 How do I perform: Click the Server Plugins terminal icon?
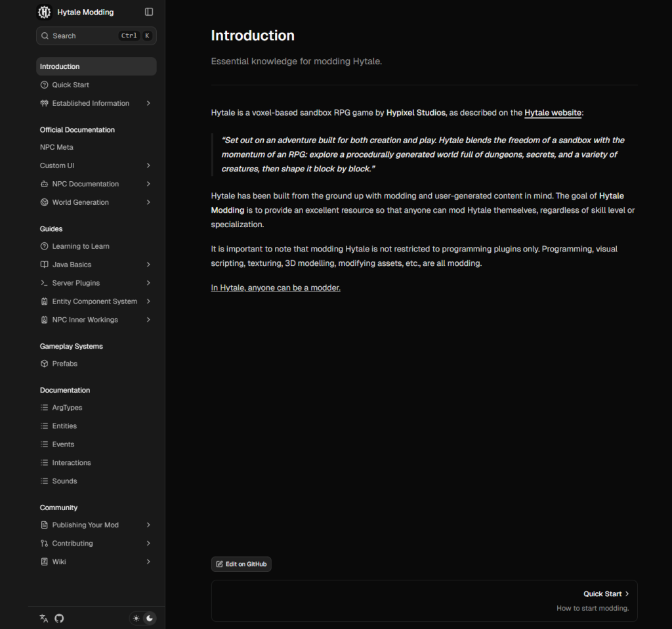45,283
